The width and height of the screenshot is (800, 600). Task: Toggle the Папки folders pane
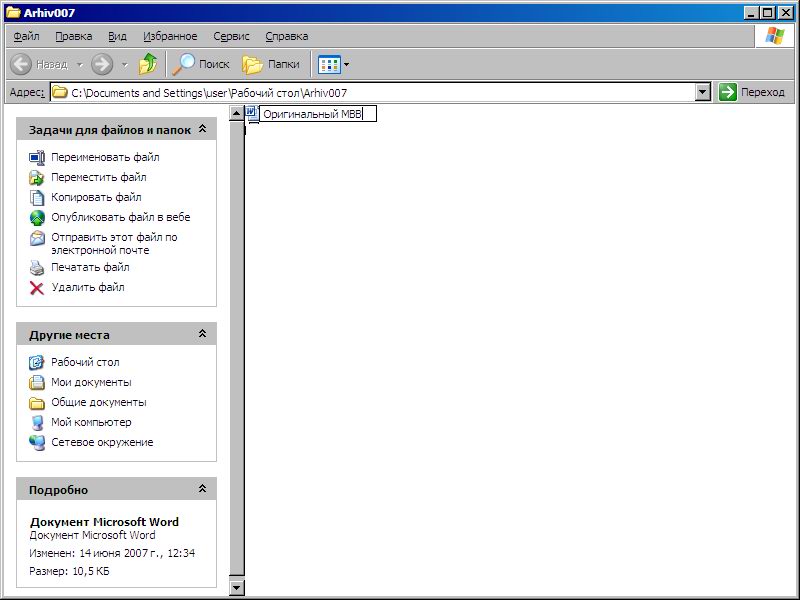coord(271,64)
